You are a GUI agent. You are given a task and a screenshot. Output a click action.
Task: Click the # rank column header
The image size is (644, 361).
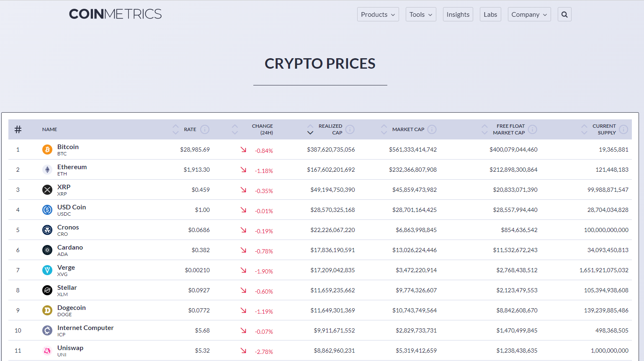18,129
